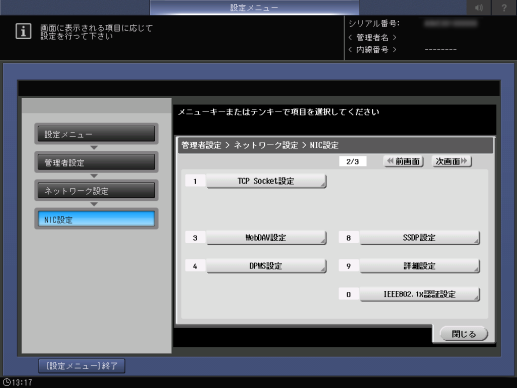Open IEEE802.1x認証設定
The image size is (517, 388).
[420, 294]
